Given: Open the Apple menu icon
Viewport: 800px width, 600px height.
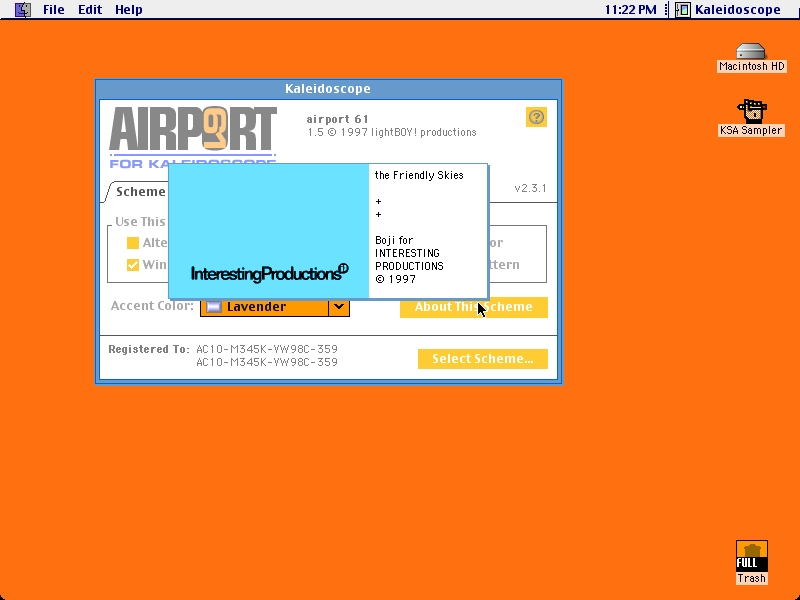Looking at the screenshot, I should (x=22, y=10).
